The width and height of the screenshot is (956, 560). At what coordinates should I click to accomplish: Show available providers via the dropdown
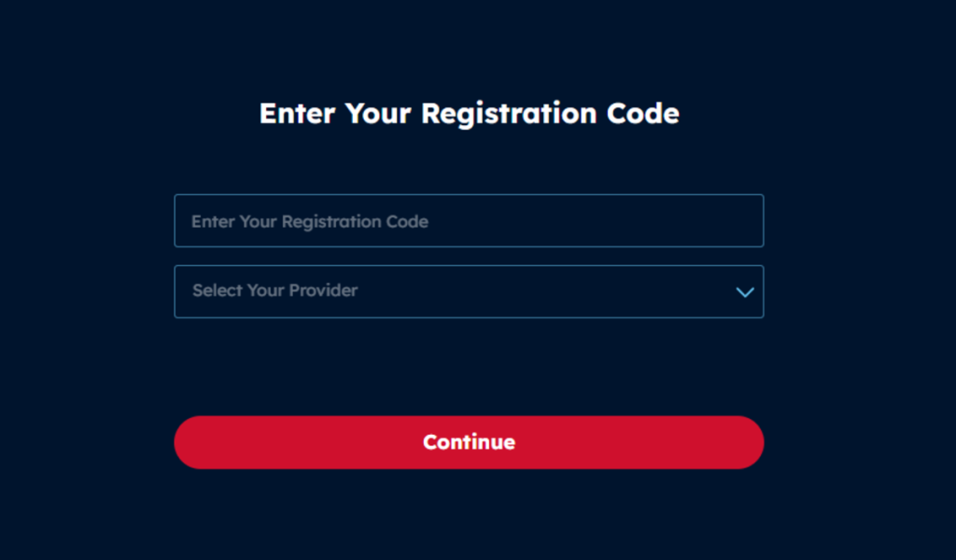click(469, 291)
